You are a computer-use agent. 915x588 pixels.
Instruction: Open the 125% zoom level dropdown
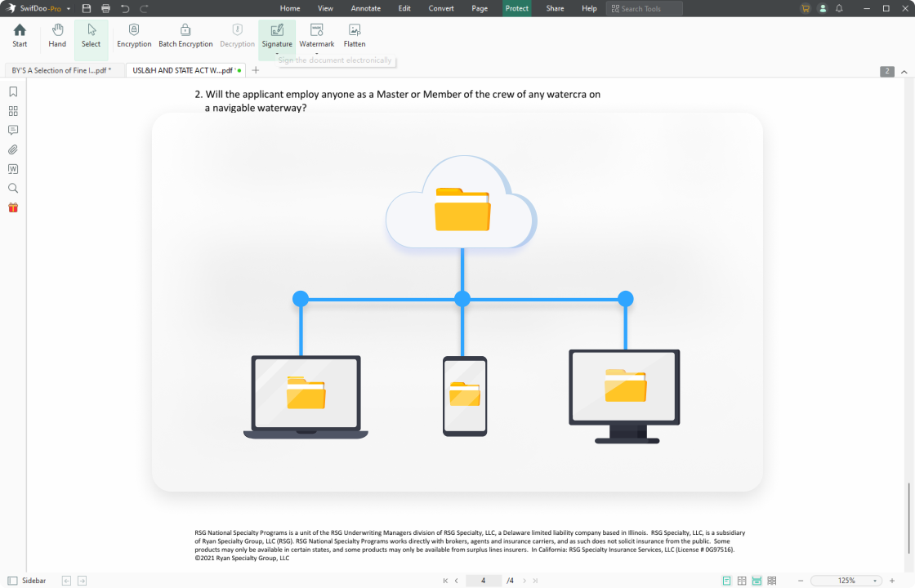click(876, 581)
